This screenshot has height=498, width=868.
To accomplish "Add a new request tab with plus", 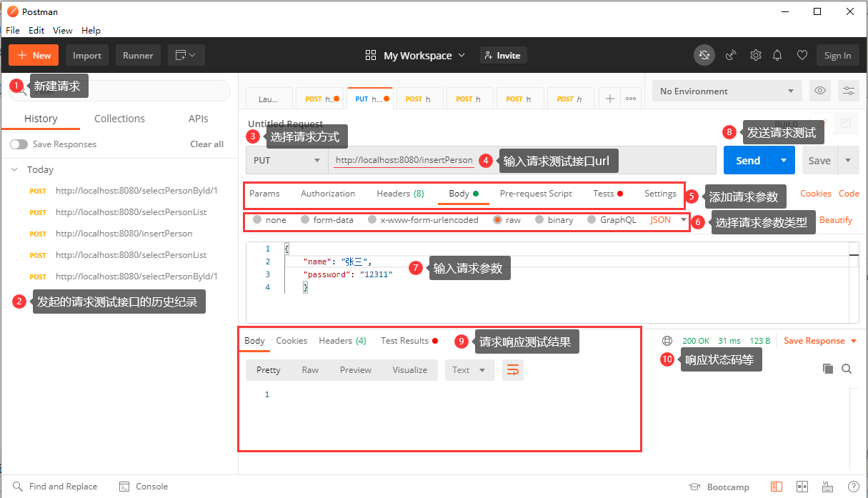I will click(x=609, y=99).
